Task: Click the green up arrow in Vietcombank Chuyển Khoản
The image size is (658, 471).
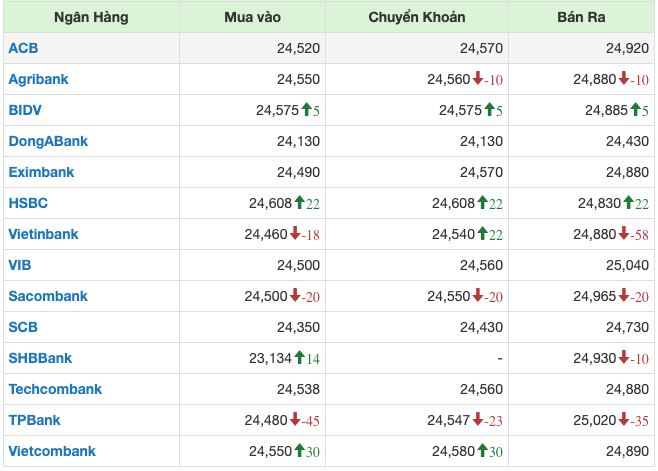Action: coord(481,451)
